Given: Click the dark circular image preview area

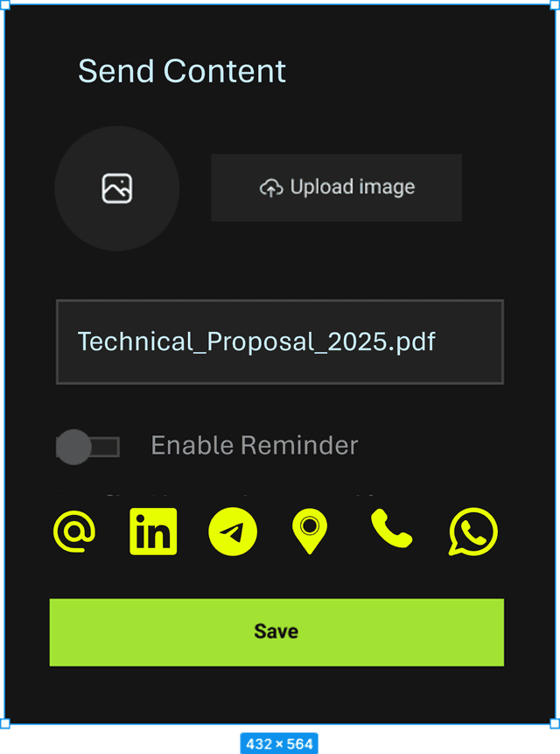Looking at the screenshot, I should pyautogui.click(x=117, y=188).
